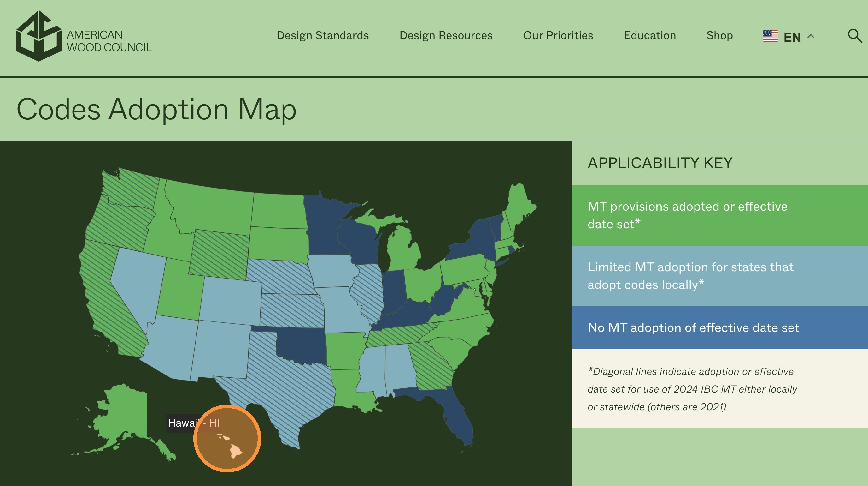The height and width of the screenshot is (486, 868).
Task: Visit the Shop link
Action: (x=719, y=35)
